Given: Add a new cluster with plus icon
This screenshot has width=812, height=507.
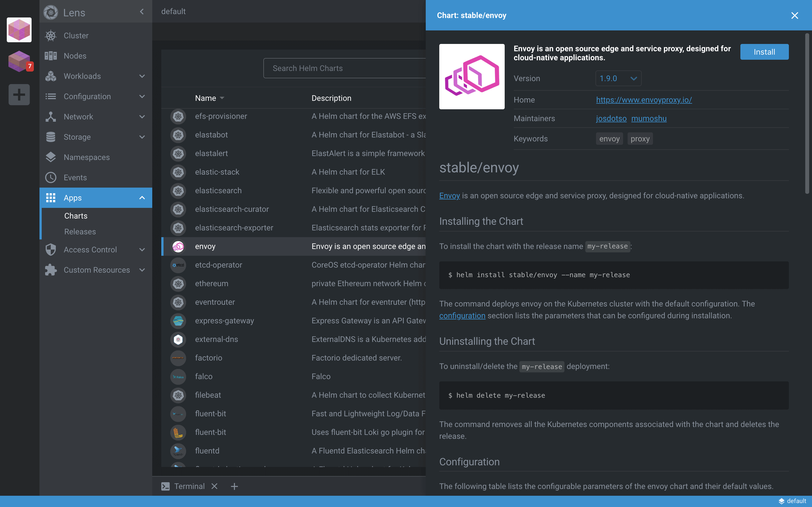Looking at the screenshot, I should pos(19,95).
